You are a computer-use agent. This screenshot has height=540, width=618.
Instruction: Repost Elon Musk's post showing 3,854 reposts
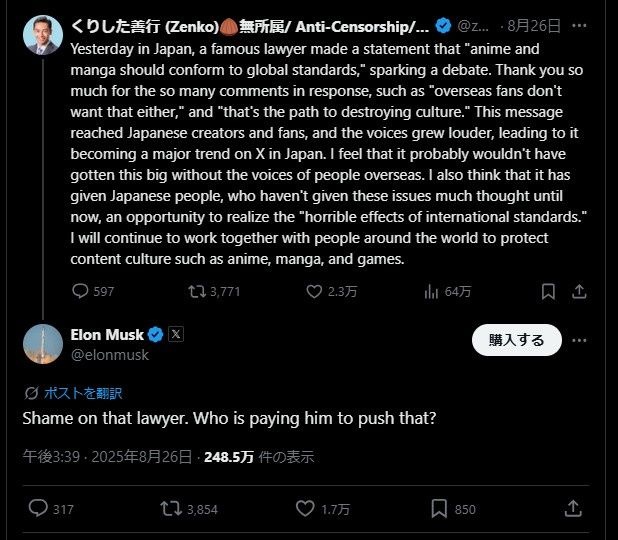[x=172, y=509]
